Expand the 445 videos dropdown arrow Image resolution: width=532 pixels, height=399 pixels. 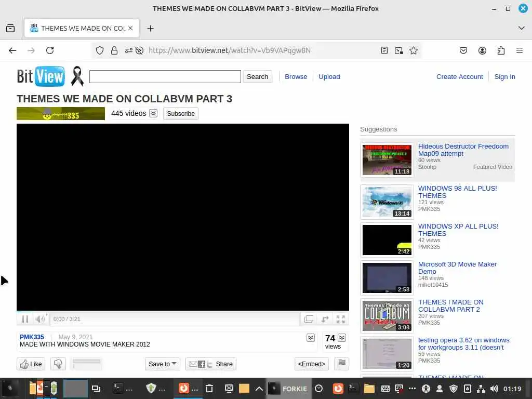[x=153, y=113]
